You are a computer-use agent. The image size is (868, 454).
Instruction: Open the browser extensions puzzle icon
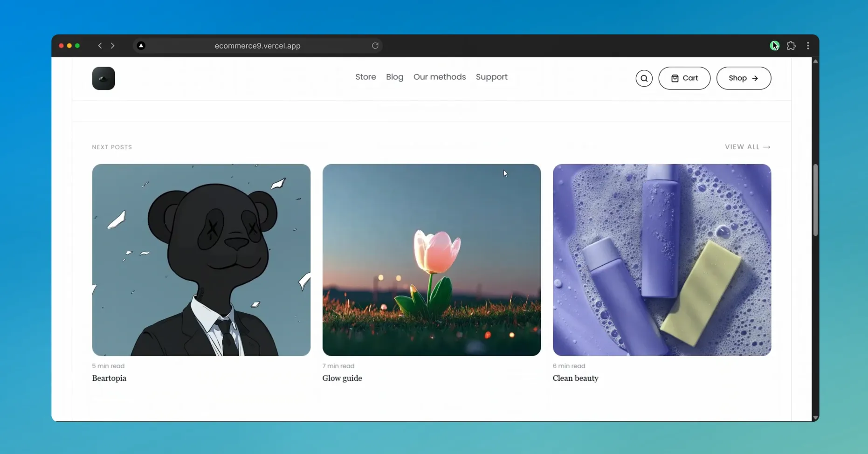(x=791, y=46)
